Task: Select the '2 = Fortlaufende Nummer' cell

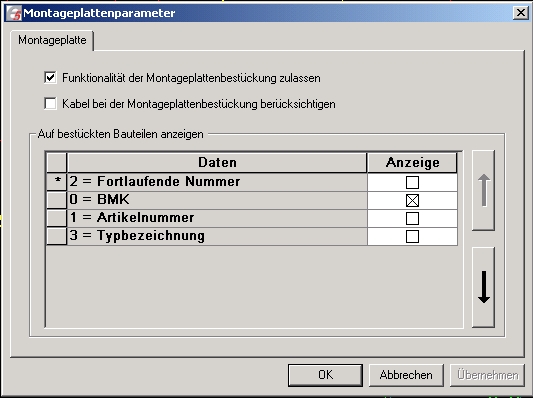Action: point(217,182)
